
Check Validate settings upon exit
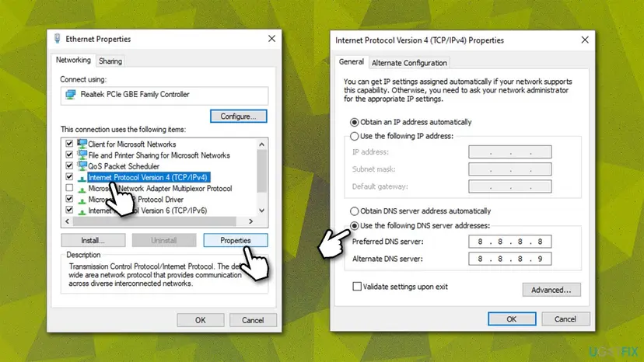(x=357, y=287)
